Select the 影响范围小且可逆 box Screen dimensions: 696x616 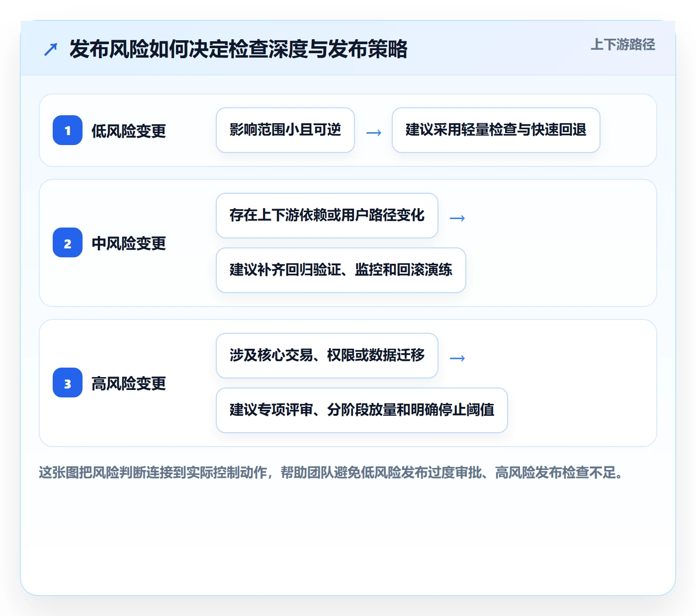tap(285, 130)
